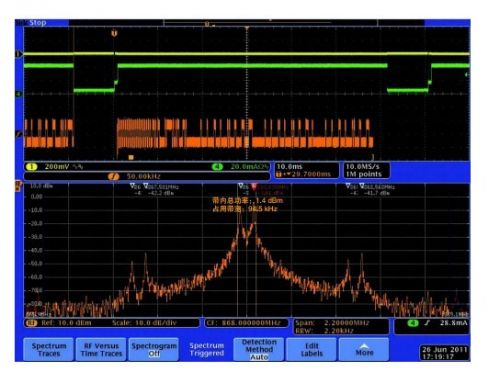The height and width of the screenshot is (383, 500).
Task: Open the Spectrum Traces menu
Action: coord(49,349)
